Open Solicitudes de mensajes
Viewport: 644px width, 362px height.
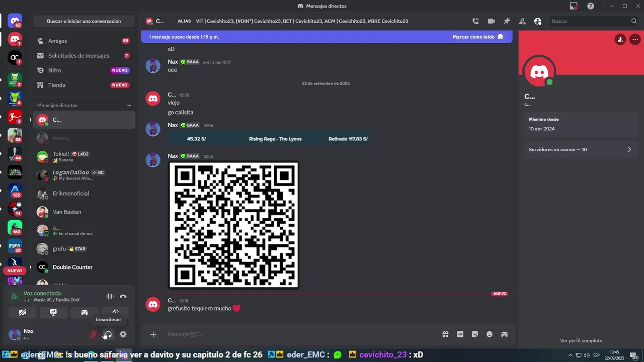[x=84, y=56]
